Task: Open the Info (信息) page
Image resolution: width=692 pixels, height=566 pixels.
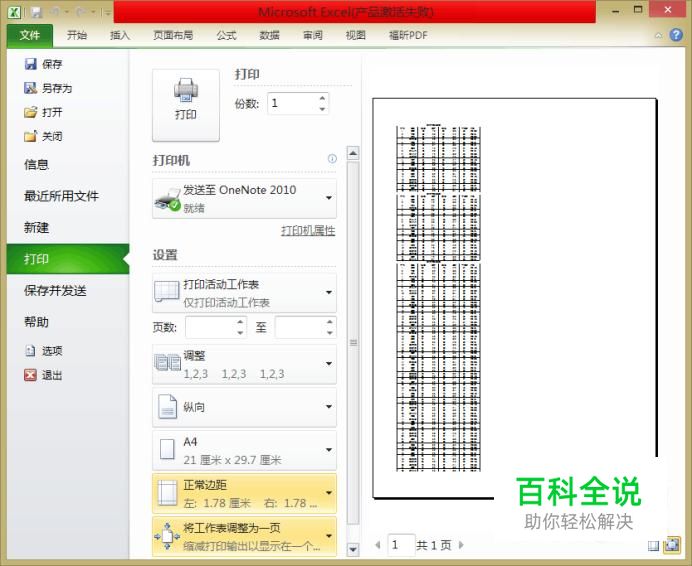Action: pos(36,165)
